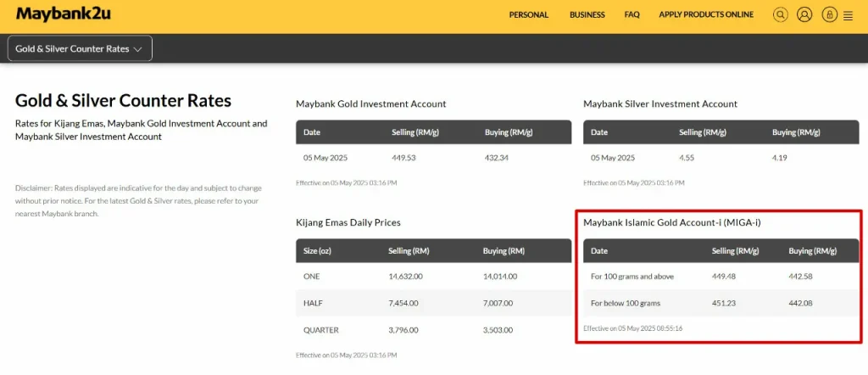Select gold selling rate 449.53
Image resolution: width=868 pixels, height=375 pixels.
pyautogui.click(x=403, y=158)
